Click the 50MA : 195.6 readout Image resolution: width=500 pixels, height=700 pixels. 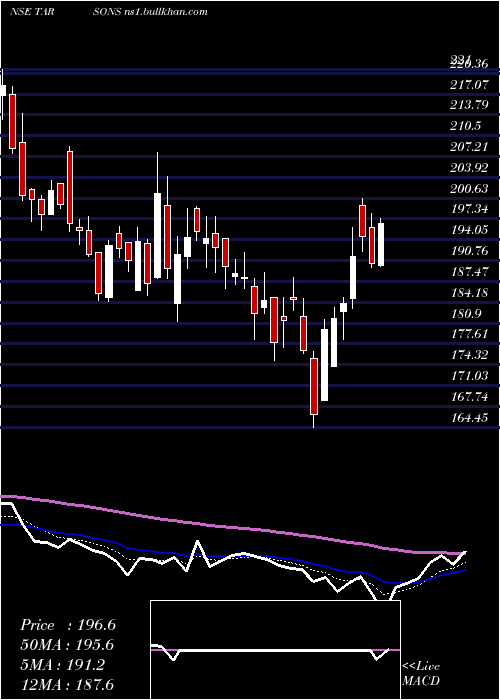click(67, 645)
